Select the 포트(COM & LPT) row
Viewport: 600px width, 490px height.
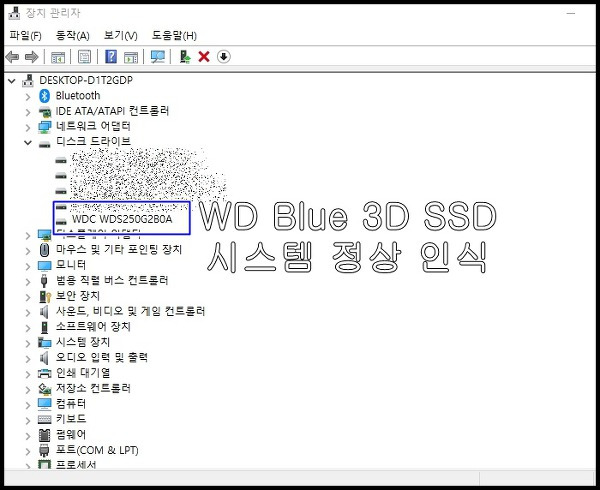[97, 450]
